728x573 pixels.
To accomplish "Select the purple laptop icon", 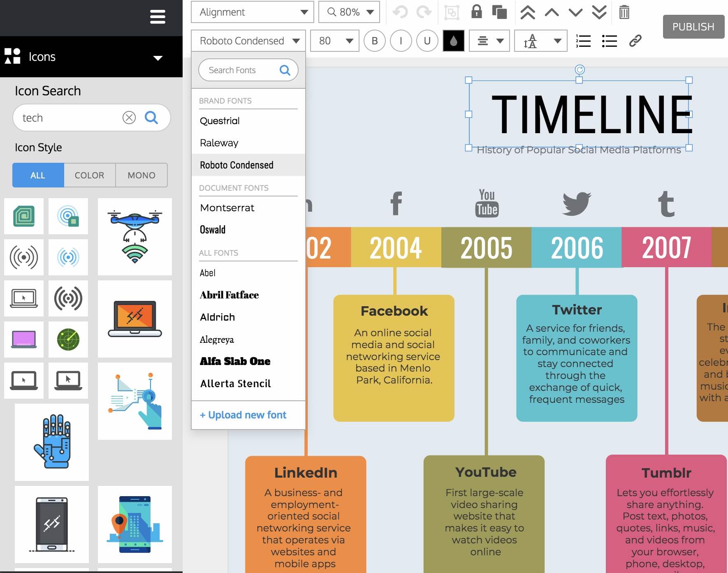I will pyautogui.click(x=24, y=340).
